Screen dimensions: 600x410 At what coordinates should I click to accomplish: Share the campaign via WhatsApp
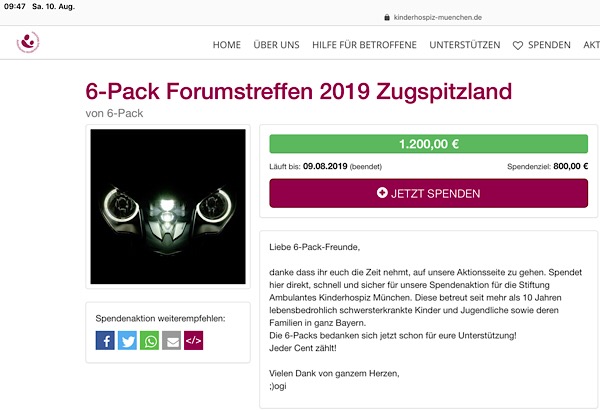coord(149,340)
